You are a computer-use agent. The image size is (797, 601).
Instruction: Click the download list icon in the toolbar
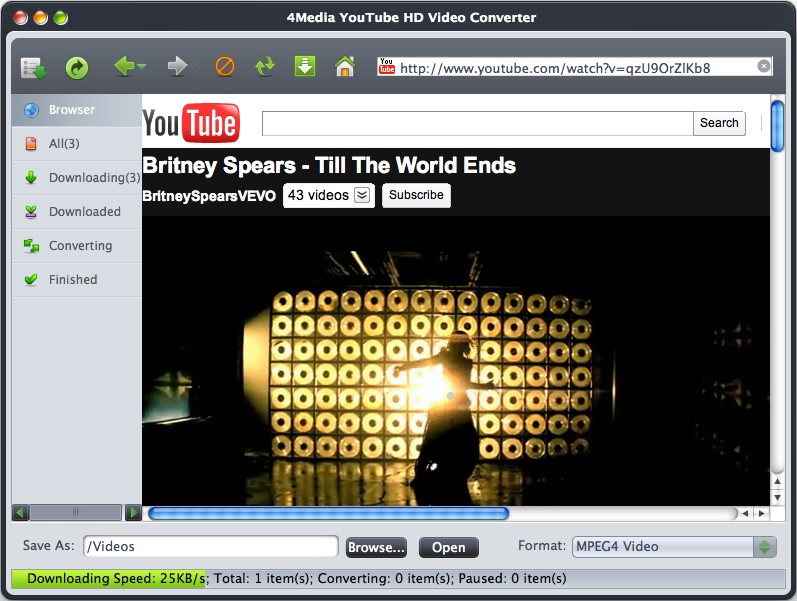click(x=34, y=68)
